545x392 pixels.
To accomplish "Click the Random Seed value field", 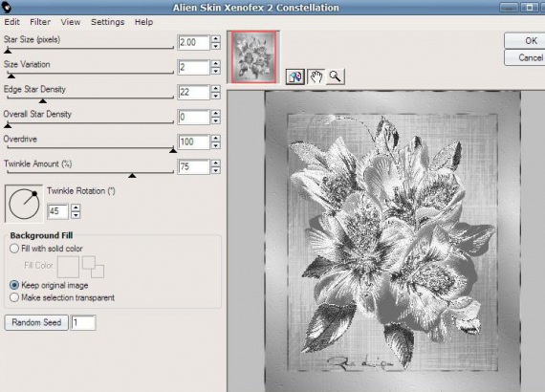I will [83, 323].
